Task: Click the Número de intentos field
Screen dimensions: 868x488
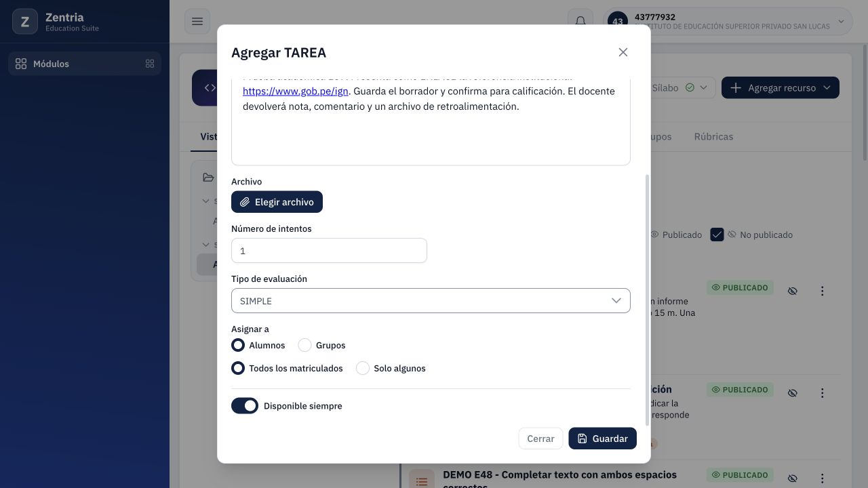Action: 329,251
